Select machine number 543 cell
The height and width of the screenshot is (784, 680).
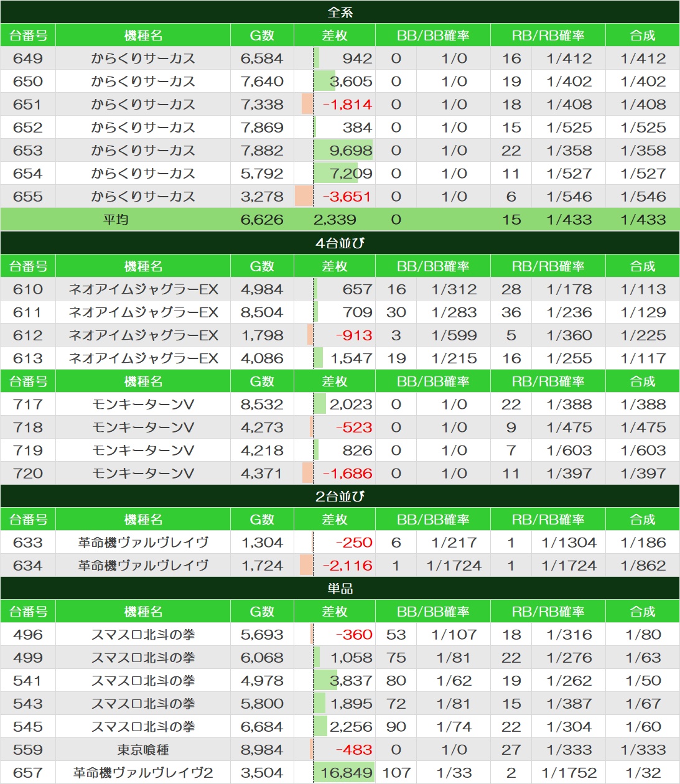tap(28, 704)
